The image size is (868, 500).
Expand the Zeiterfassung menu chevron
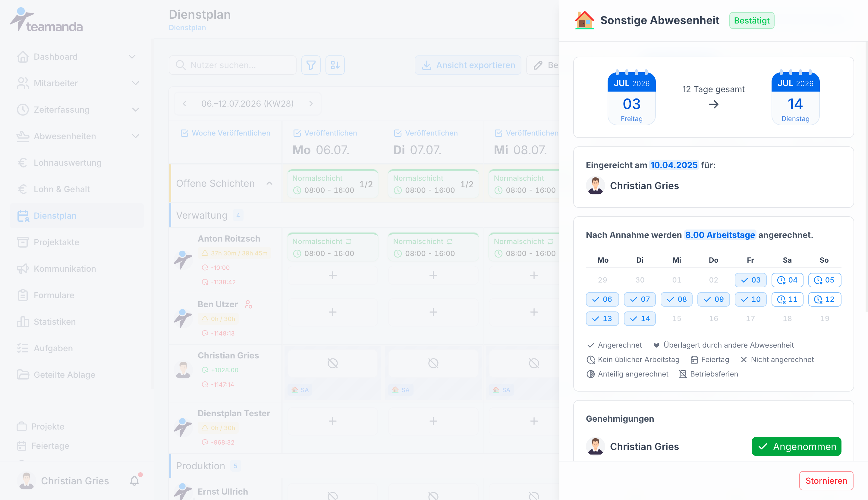click(x=136, y=110)
